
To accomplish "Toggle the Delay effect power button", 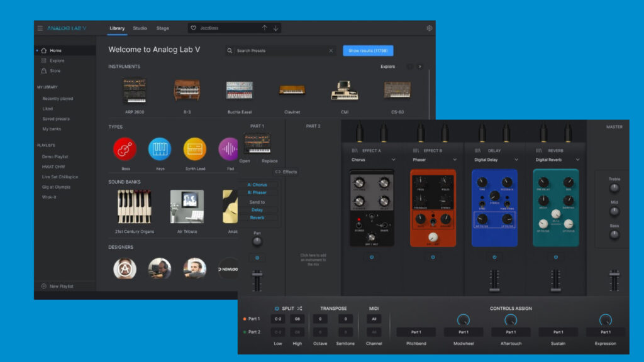I will click(494, 256).
